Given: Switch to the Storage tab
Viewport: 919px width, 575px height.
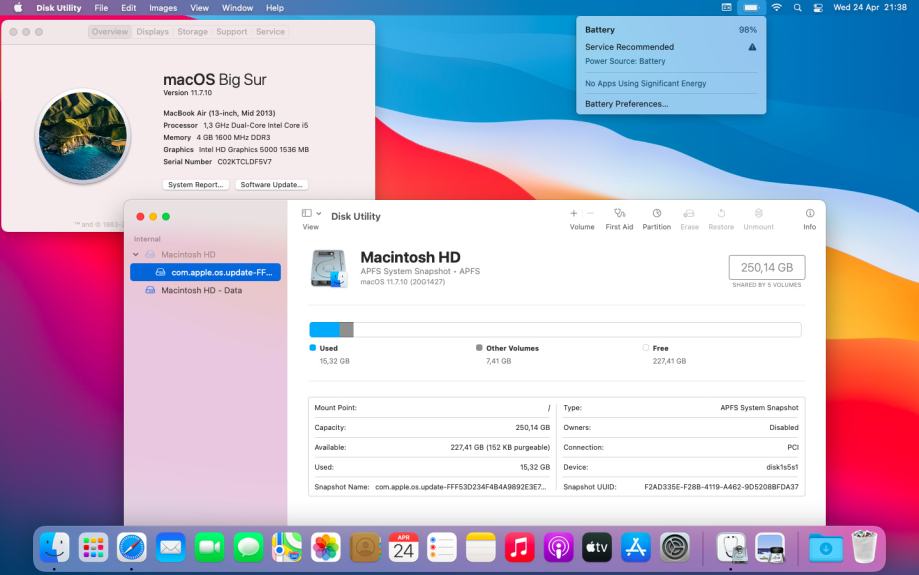Looking at the screenshot, I should (192, 32).
